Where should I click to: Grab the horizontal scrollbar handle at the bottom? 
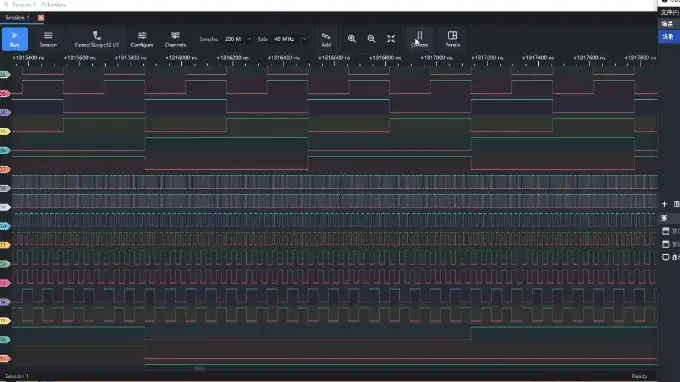[199, 368]
